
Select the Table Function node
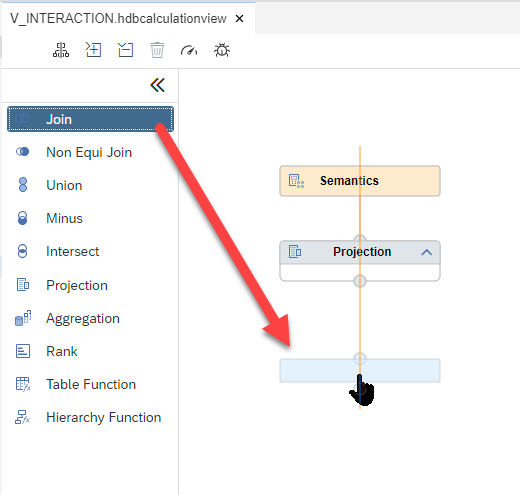coord(91,384)
